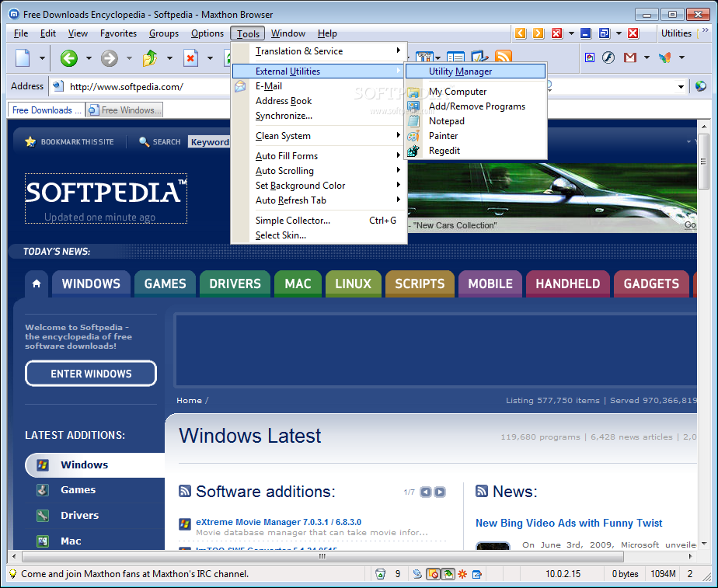
Task: Click the Stop loading red X icon
Action: 190,58
